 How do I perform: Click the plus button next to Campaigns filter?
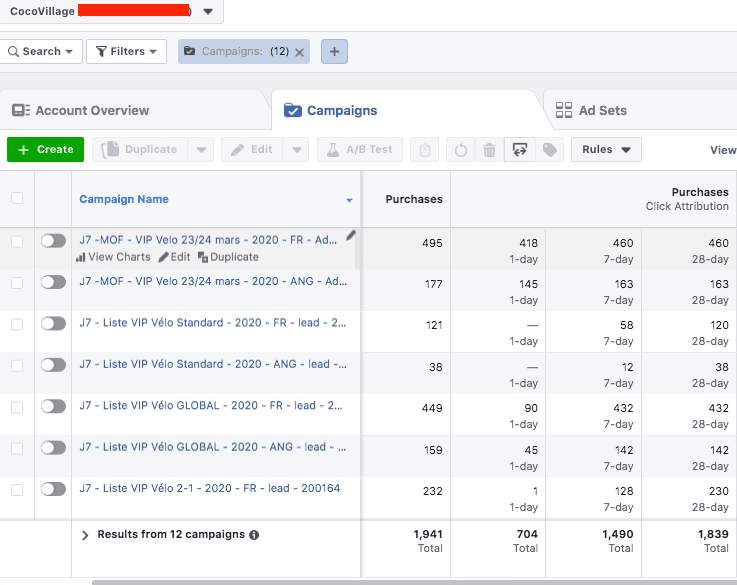(x=334, y=51)
